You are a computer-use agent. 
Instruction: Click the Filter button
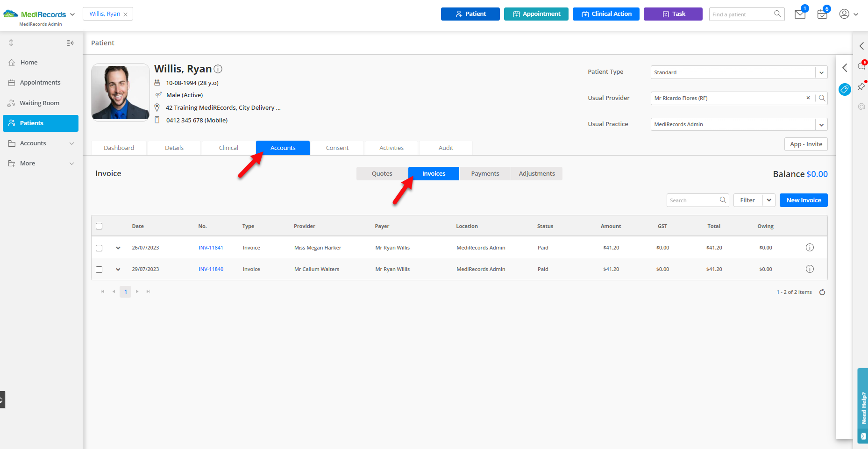click(747, 200)
